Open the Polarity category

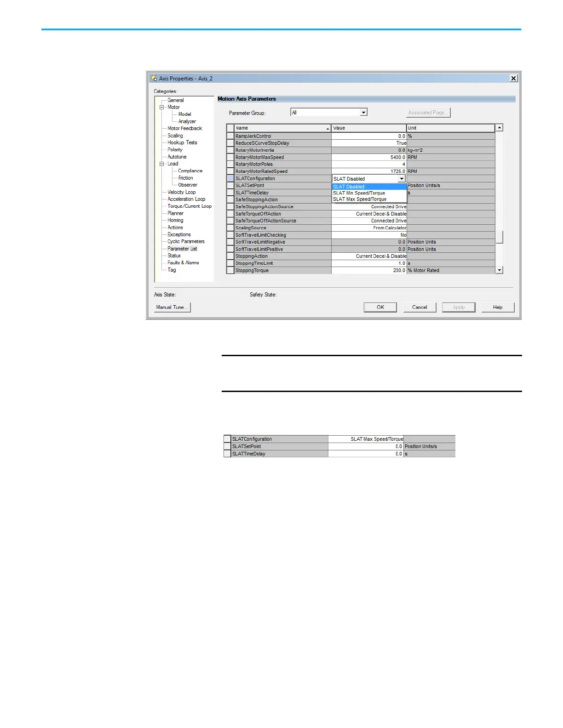click(175, 150)
